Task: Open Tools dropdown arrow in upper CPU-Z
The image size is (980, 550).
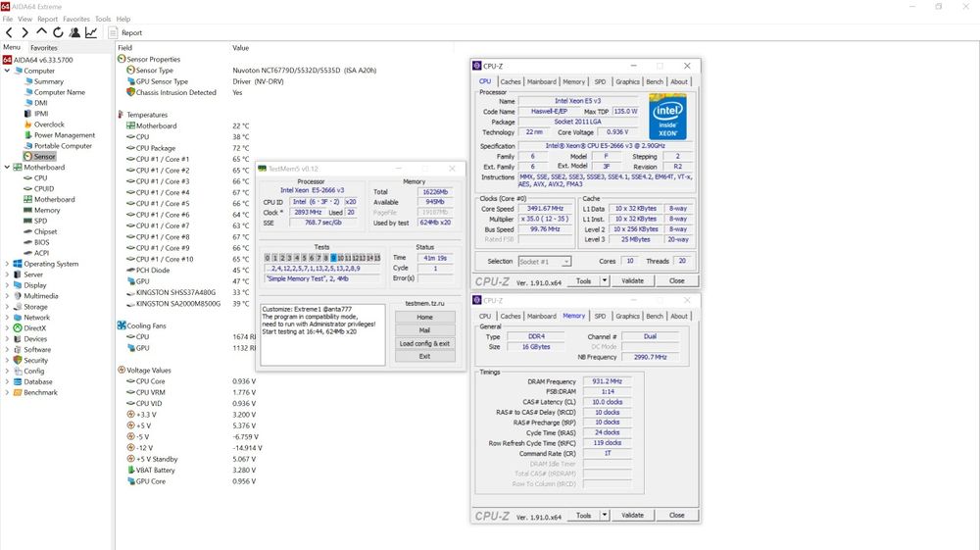Action: point(605,281)
